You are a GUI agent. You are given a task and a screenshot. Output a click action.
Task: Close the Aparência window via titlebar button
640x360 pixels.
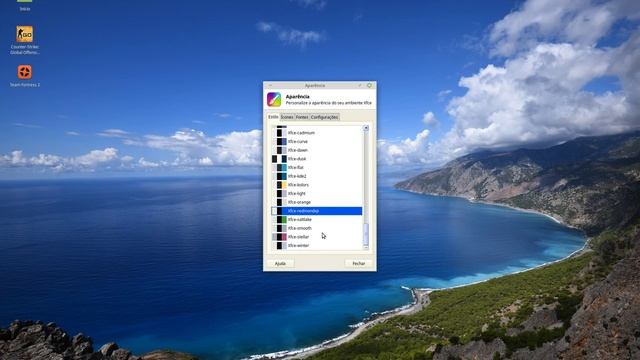click(x=369, y=85)
